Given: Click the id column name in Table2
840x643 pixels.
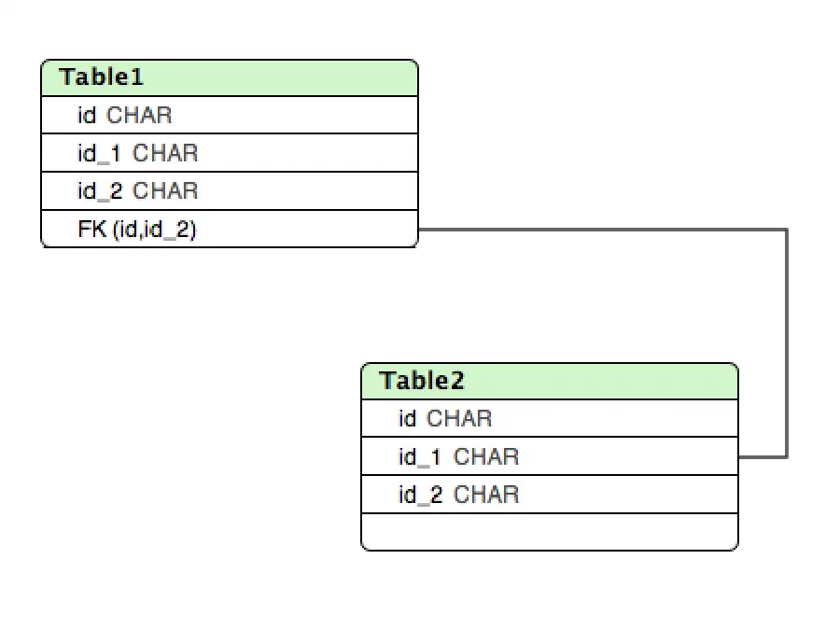Looking at the screenshot, I should click(407, 418).
